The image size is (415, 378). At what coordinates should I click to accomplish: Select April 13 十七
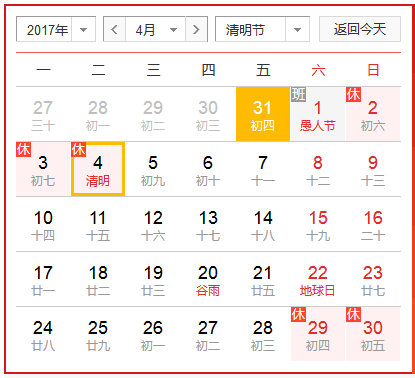click(x=208, y=224)
